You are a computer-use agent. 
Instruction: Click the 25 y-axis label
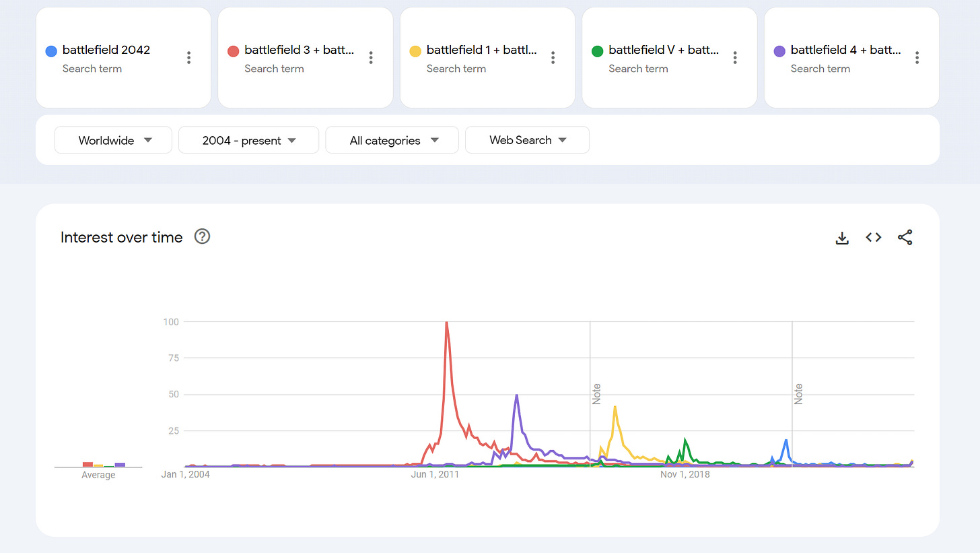coord(174,431)
